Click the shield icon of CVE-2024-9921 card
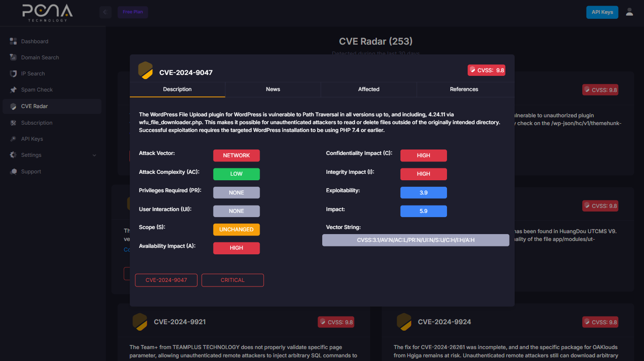The height and width of the screenshot is (361, 644). (x=140, y=322)
